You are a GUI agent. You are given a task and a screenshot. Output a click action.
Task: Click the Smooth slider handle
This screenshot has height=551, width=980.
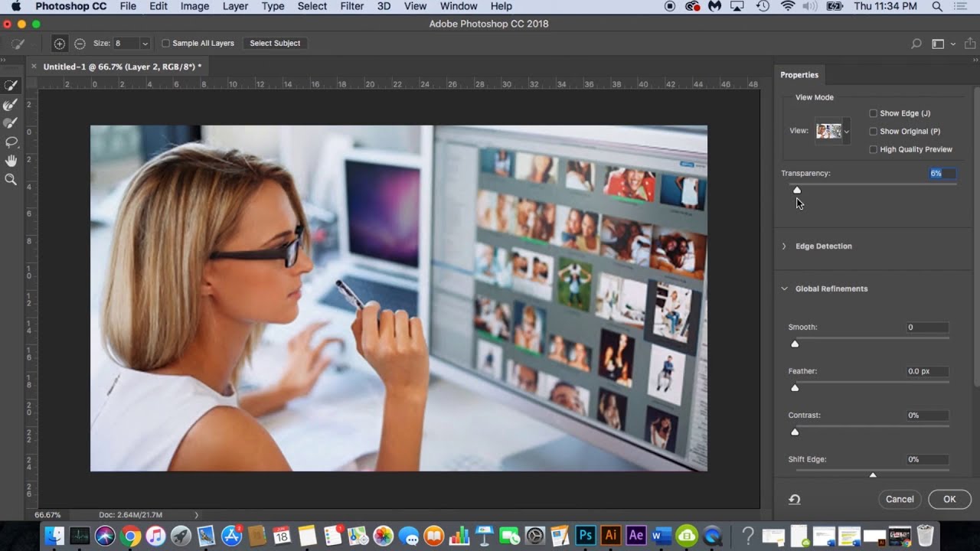point(795,344)
